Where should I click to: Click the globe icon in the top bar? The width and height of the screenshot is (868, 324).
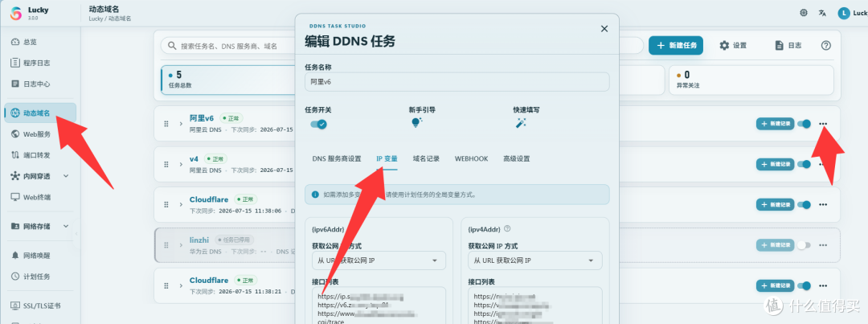point(803,14)
